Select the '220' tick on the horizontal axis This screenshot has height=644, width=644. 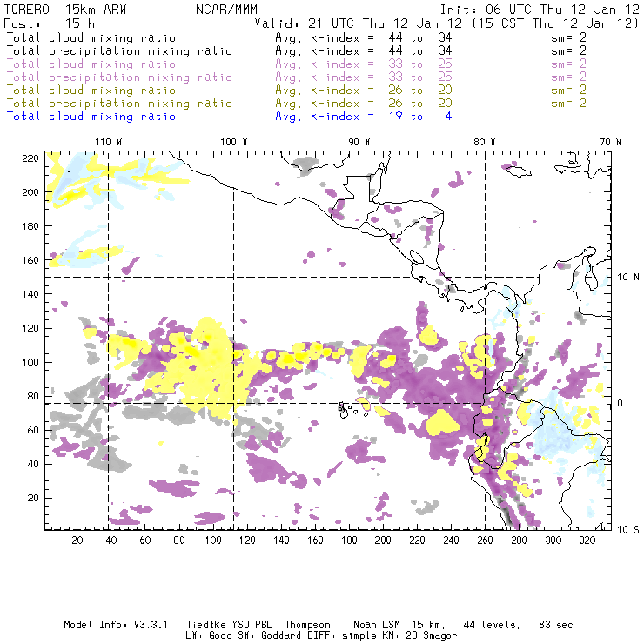coord(417,540)
